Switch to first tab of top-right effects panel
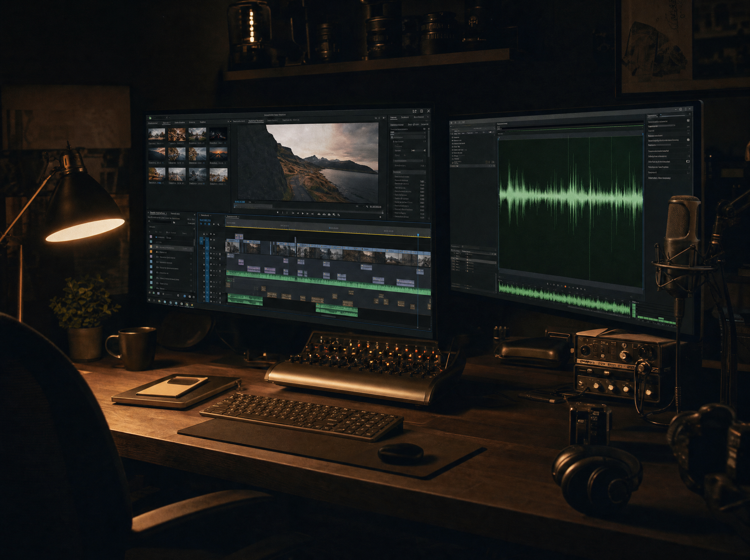This screenshot has height=560, width=750. tap(394, 118)
